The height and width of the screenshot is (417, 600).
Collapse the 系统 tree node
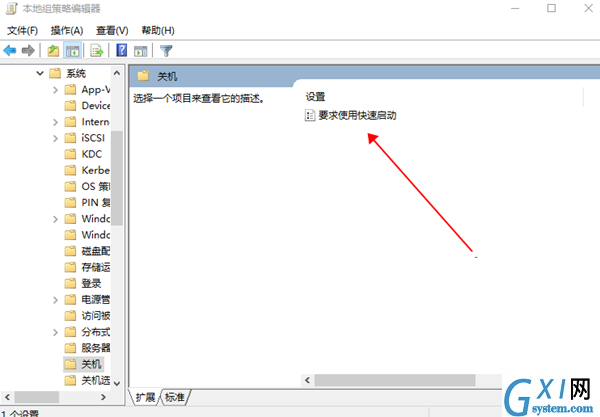tap(40, 73)
